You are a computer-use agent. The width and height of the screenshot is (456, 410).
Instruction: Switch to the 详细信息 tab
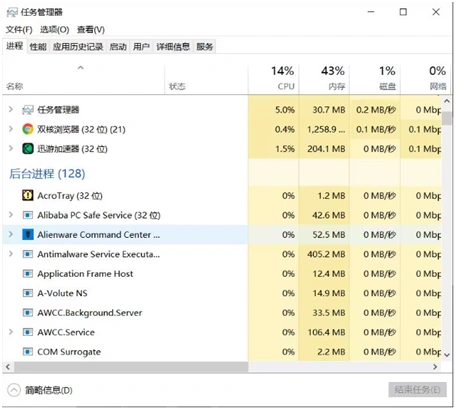[x=173, y=47]
